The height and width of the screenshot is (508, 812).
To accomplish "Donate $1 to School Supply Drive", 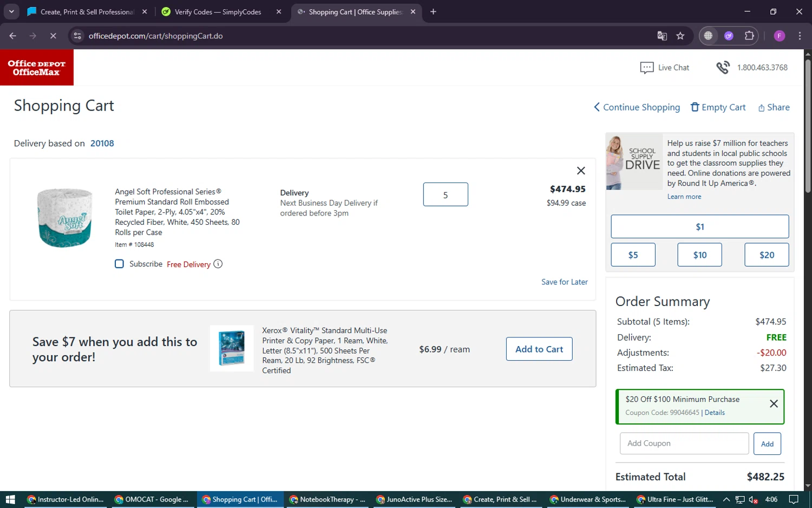I will coord(700,226).
